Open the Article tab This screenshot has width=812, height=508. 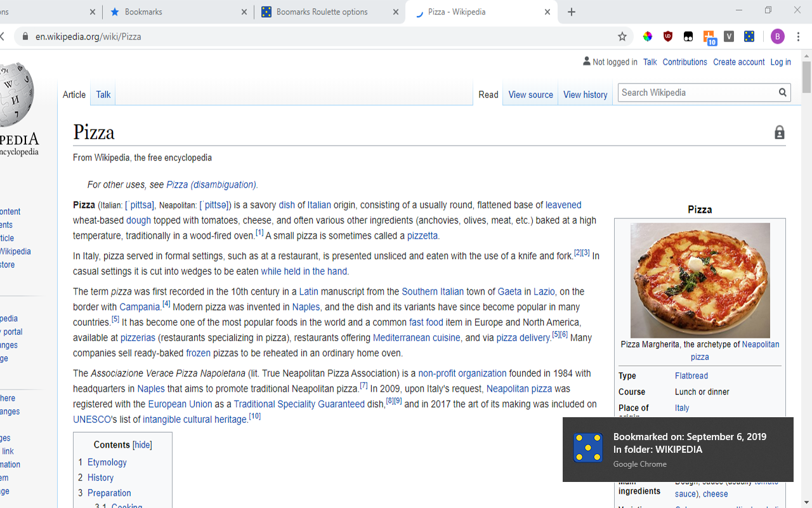74,95
